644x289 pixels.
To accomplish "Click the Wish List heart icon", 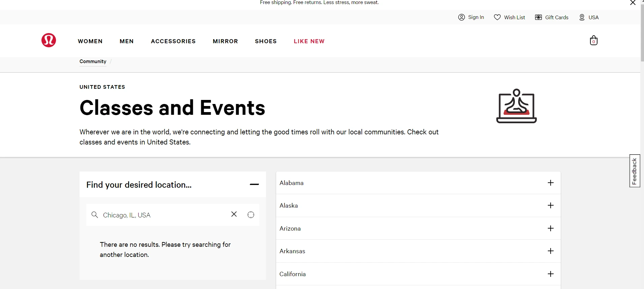I will tap(497, 17).
